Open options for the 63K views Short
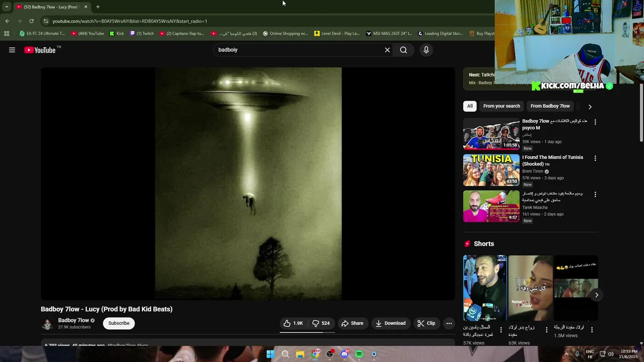Viewport: 644px width, 362px height. pyautogui.click(x=546, y=330)
